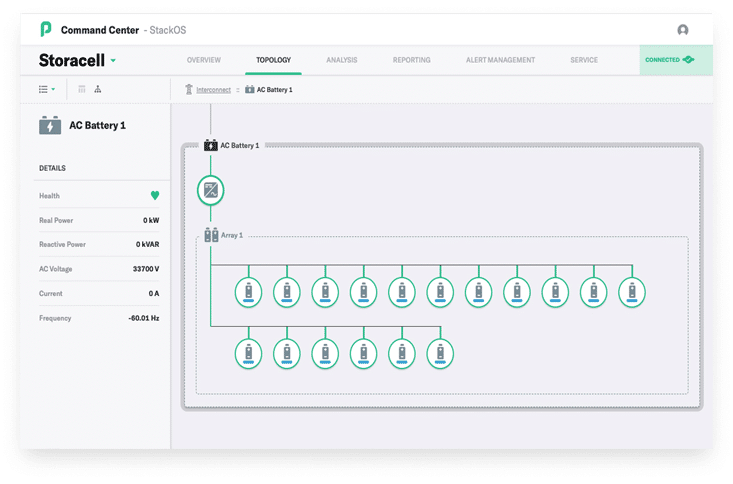Switch to the Analysis tab
The height and width of the screenshot is (484, 733).
coord(342,60)
